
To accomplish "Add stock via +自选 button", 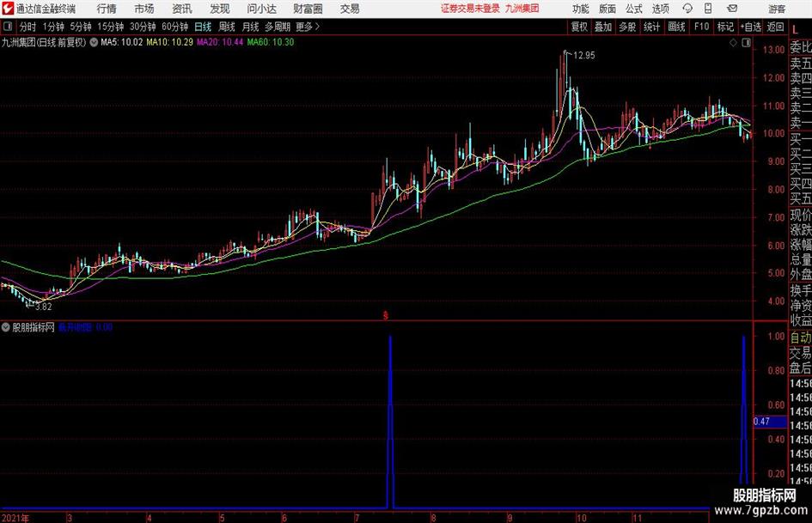I will 750,27.
